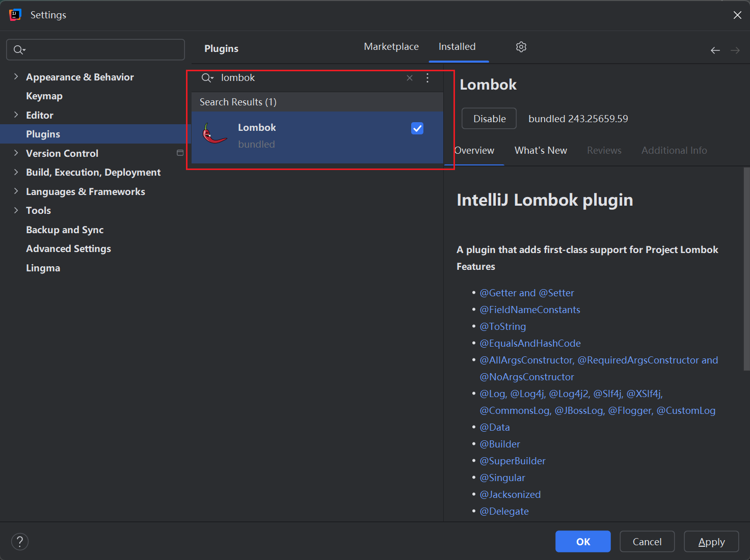Switch to the Marketplace tab

(x=391, y=47)
